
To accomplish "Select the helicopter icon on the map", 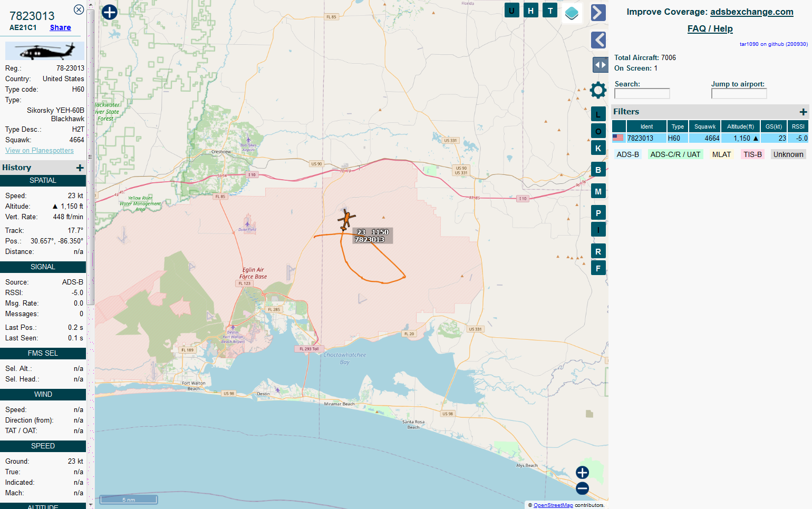I will tap(346, 220).
